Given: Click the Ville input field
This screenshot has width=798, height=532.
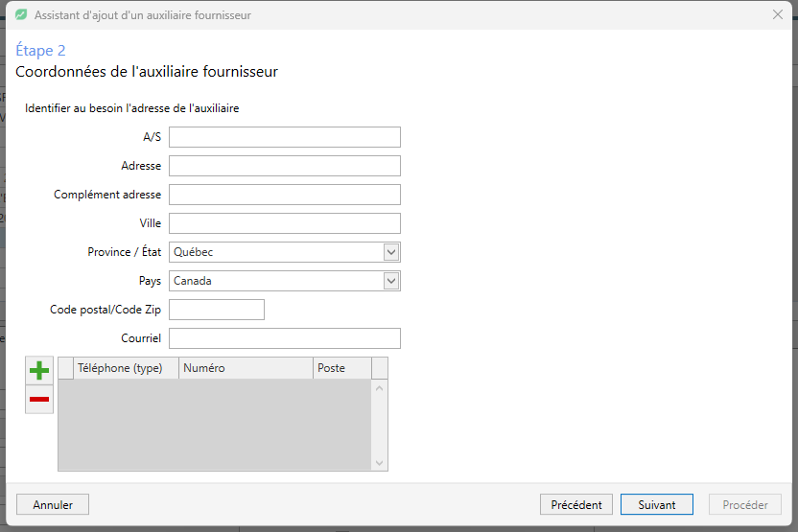Looking at the screenshot, I should [x=285, y=223].
